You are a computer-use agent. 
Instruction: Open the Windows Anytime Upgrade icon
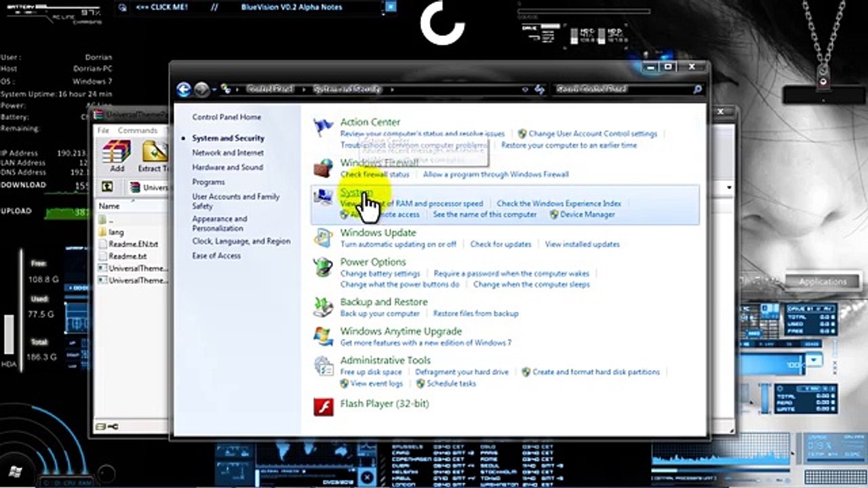click(x=323, y=336)
